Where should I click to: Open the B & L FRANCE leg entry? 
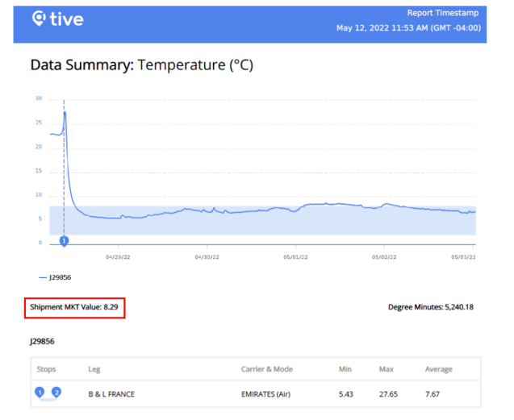pyautogui.click(x=111, y=393)
